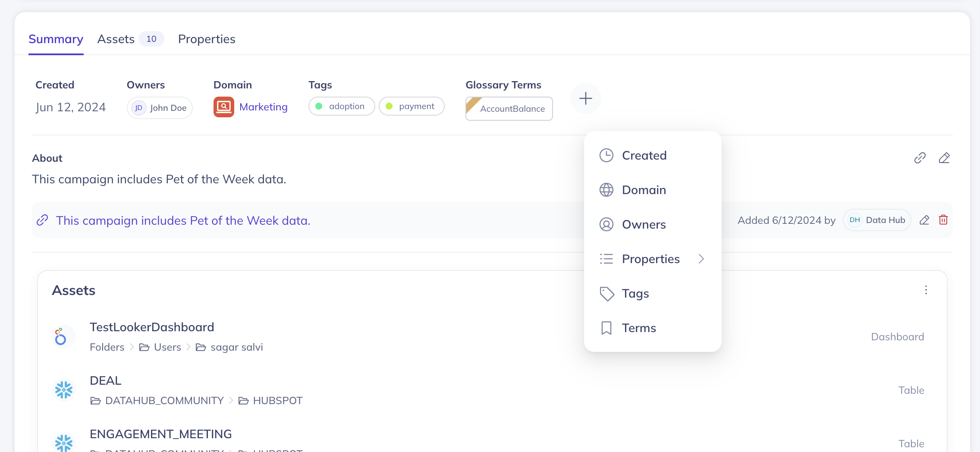Open the Properties tab

pyautogui.click(x=207, y=39)
